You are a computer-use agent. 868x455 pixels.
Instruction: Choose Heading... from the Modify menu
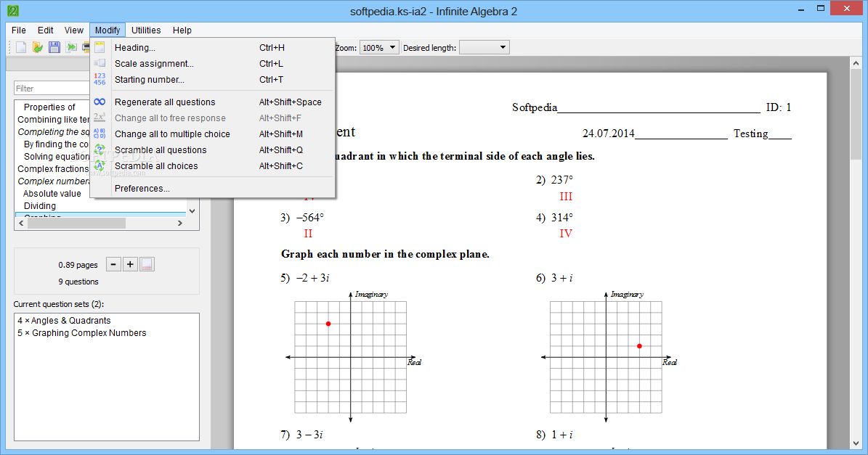(213, 48)
